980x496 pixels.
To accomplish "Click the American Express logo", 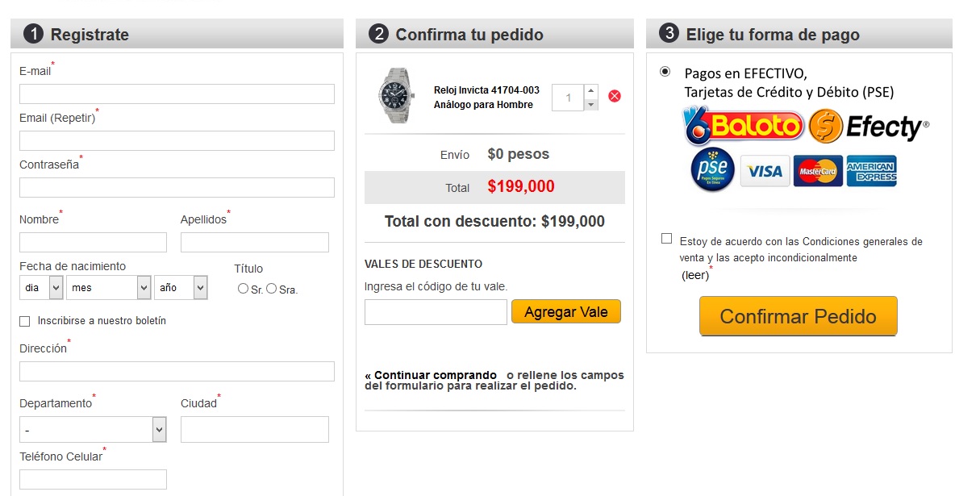I will (x=871, y=171).
